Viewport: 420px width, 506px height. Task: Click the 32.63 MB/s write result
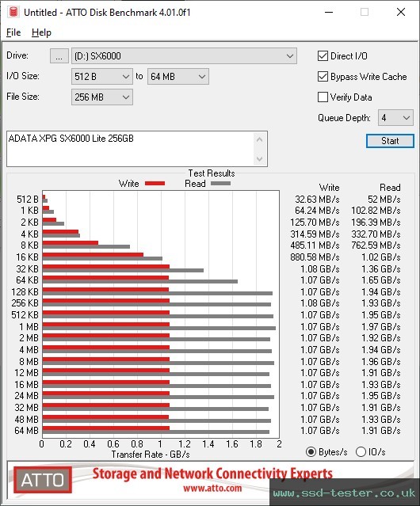[x=317, y=200]
